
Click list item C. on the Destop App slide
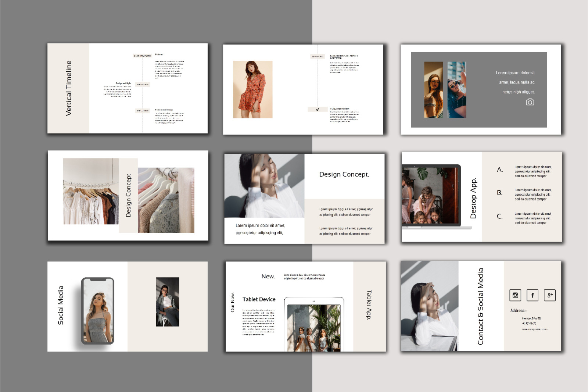point(499,216)
